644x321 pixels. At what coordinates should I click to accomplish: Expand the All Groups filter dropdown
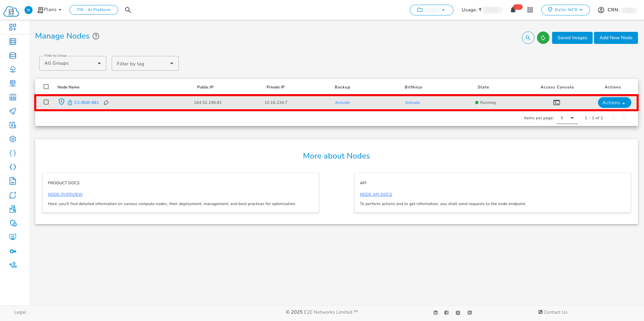72,63
